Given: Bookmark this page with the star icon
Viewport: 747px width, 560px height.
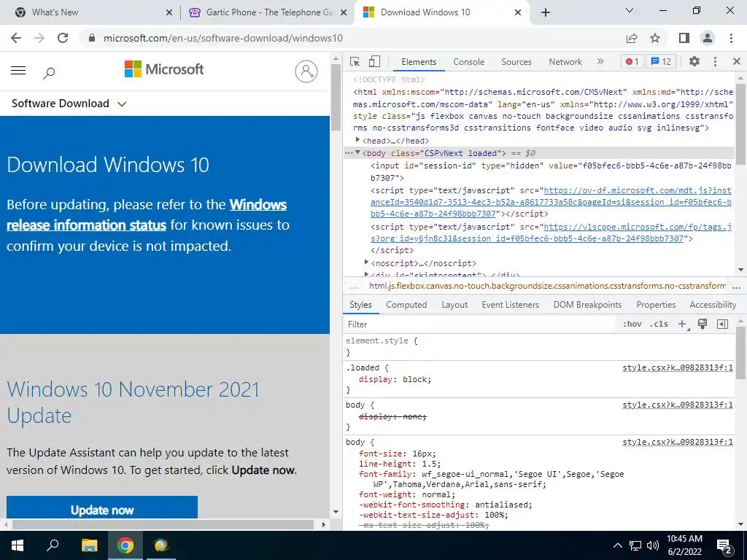Looking at the screenshot, I should (x=655, y=38).
